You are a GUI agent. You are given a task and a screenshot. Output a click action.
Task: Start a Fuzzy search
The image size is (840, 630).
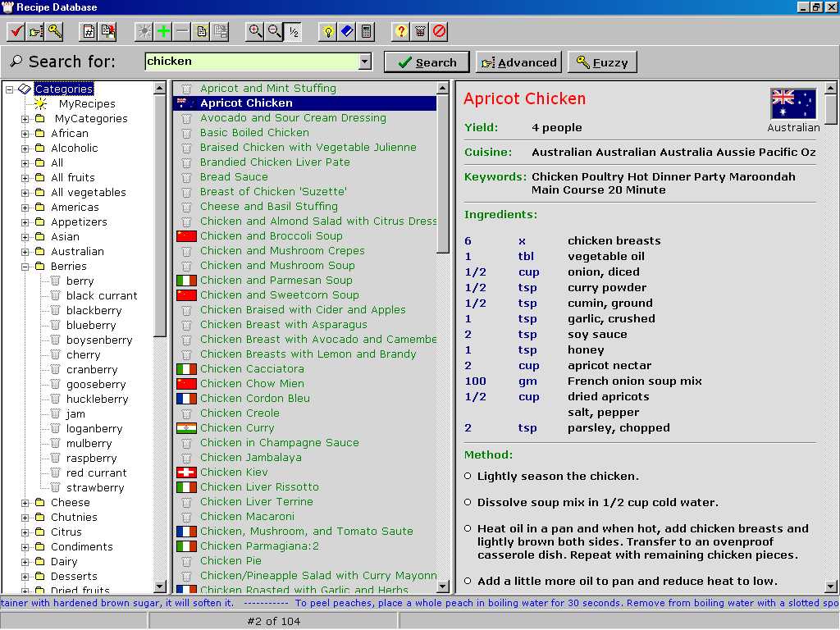[x=602, y=62]
